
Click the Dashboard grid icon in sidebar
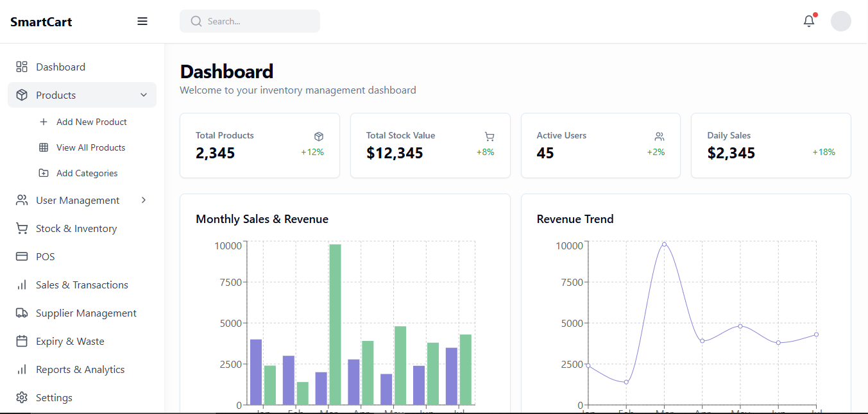click(22, 67)
